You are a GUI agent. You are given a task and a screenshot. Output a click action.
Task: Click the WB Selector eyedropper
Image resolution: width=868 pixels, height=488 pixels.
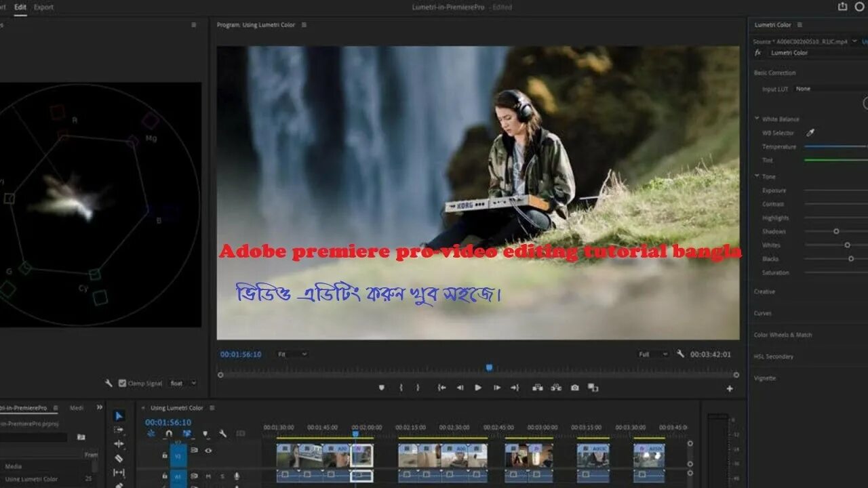pyautogui.click(x=810, y=133)
